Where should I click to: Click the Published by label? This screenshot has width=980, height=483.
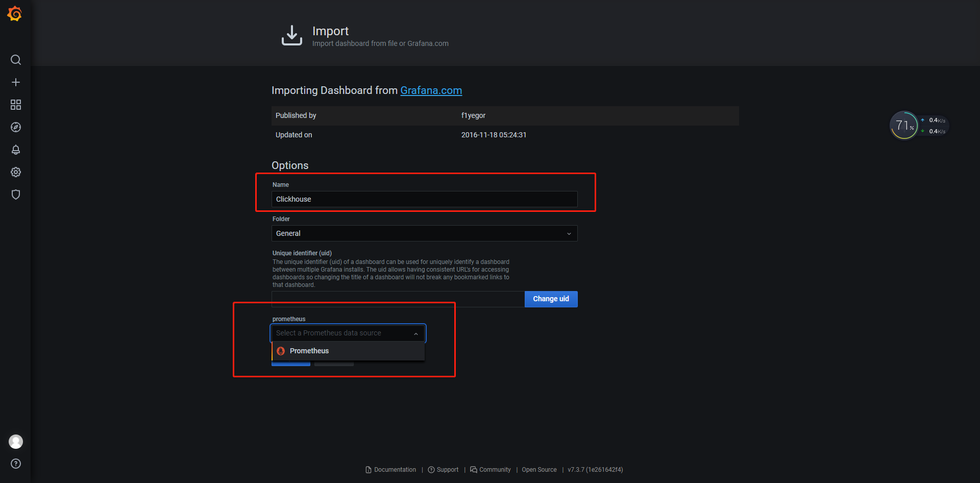click(x=296, y=115)
